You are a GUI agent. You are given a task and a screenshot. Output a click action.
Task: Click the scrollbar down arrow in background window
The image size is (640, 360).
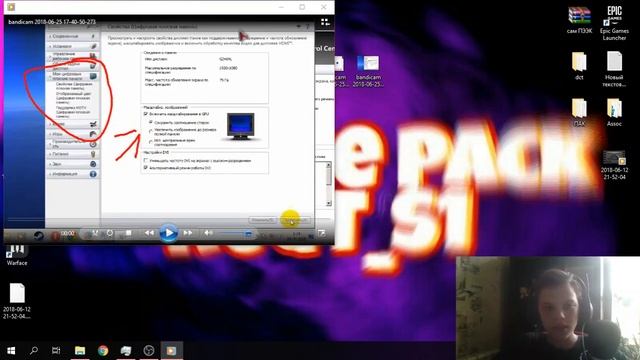pyautogui.click(x=329, y=203)
